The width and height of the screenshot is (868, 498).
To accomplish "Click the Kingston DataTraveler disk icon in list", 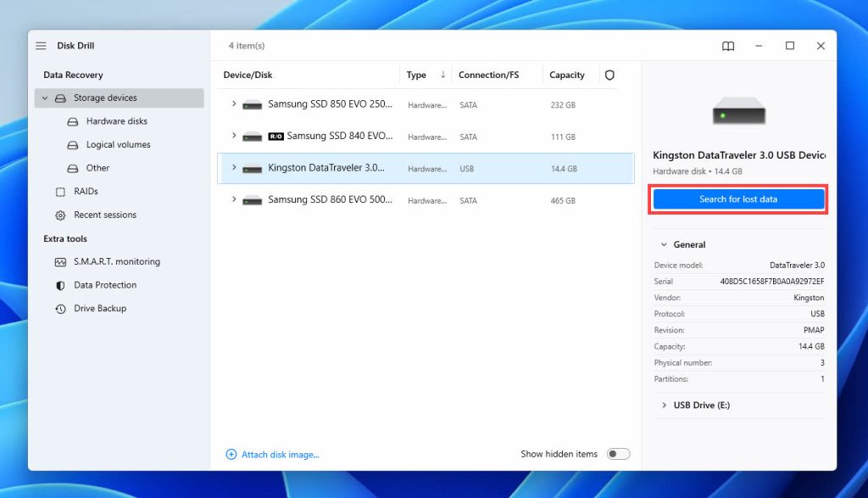I will [252, 169].
